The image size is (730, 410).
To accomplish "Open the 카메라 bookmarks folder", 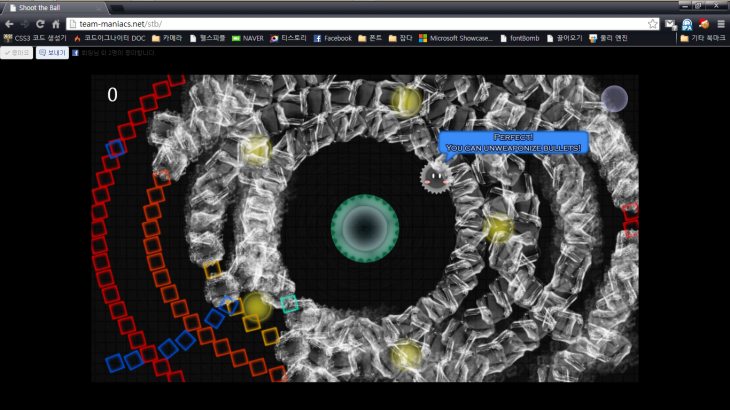I will coord(172,38).
